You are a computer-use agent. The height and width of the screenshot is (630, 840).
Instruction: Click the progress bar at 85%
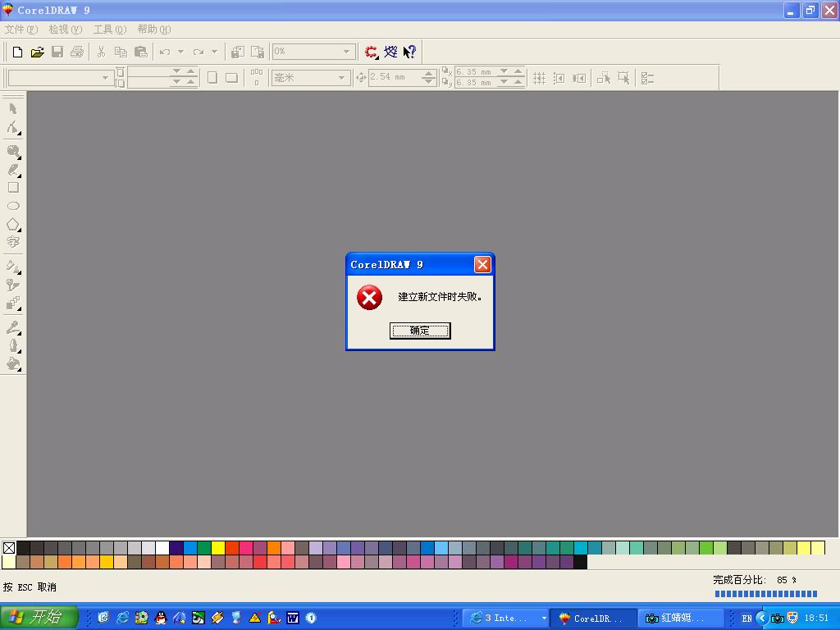[x=766, y=594]
